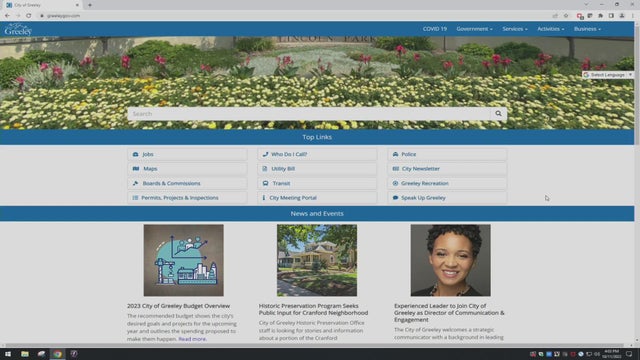
Task: Switch to the City of Greeley browser tab
Action: [41, 5]
